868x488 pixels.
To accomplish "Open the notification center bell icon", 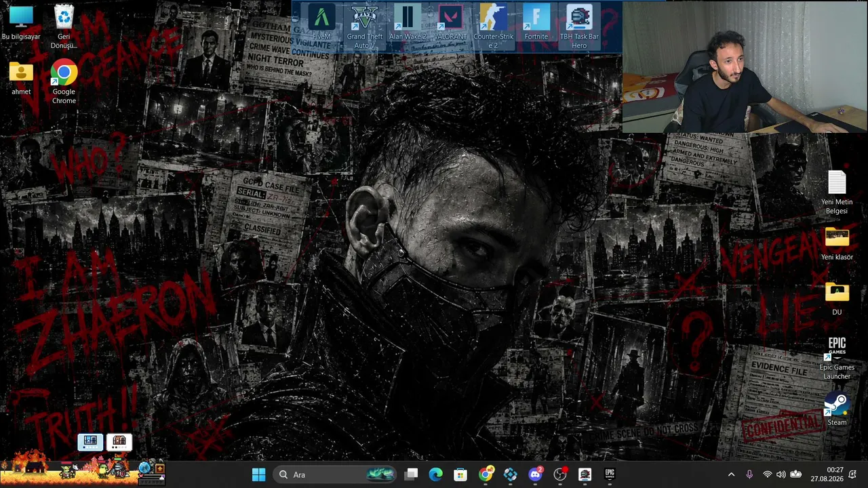I will 853,474.
